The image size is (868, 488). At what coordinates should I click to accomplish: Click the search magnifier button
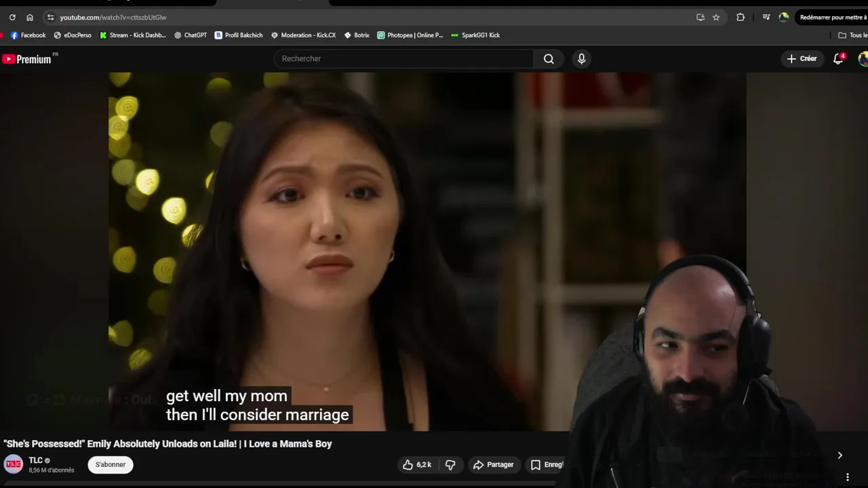[549, 59]
